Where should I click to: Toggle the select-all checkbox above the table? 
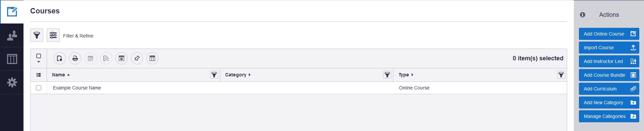(39, 56)
